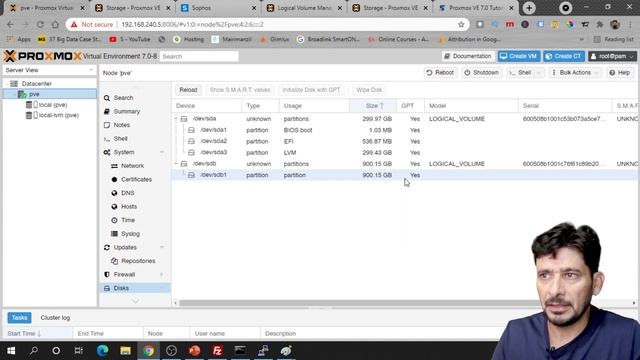Click the Usage column header
Viewport: 640px width, 360px height.
point(314,106)
